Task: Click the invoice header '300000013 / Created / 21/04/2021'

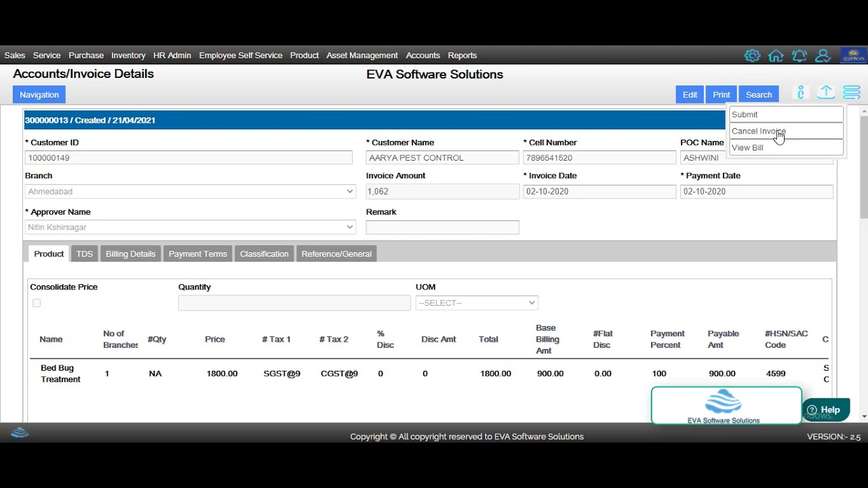Action: (x=90, y=120)
